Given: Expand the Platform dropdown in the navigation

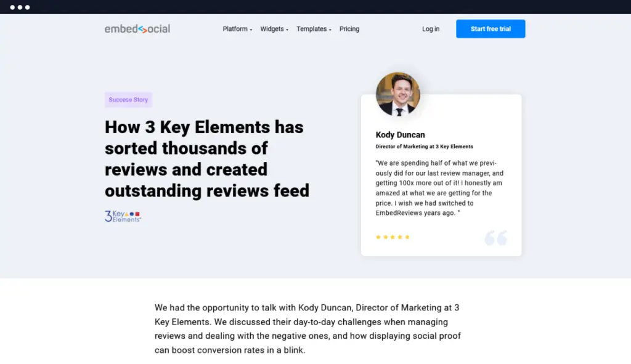Looking at the screenshot, I should [x=237, y=28].
